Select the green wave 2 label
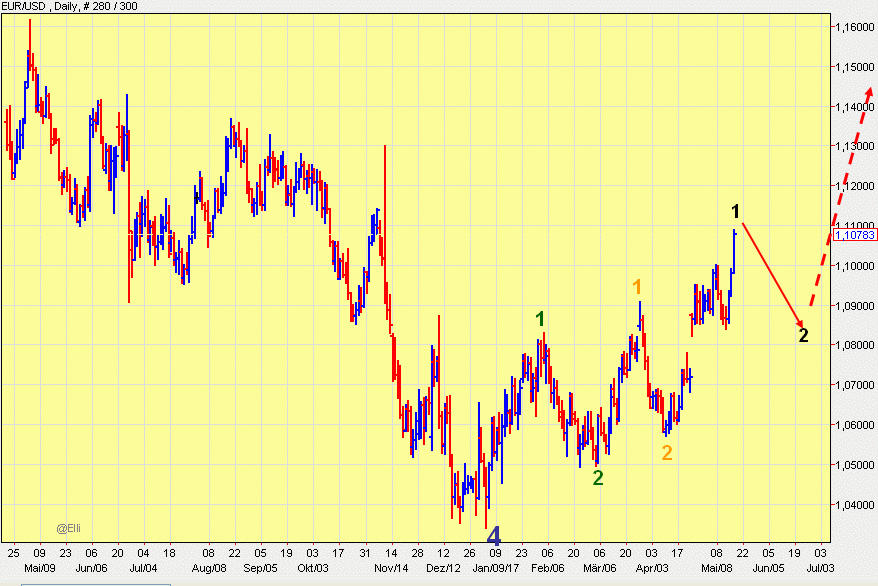This screenshot has width=878, height=586. point(598,478)
